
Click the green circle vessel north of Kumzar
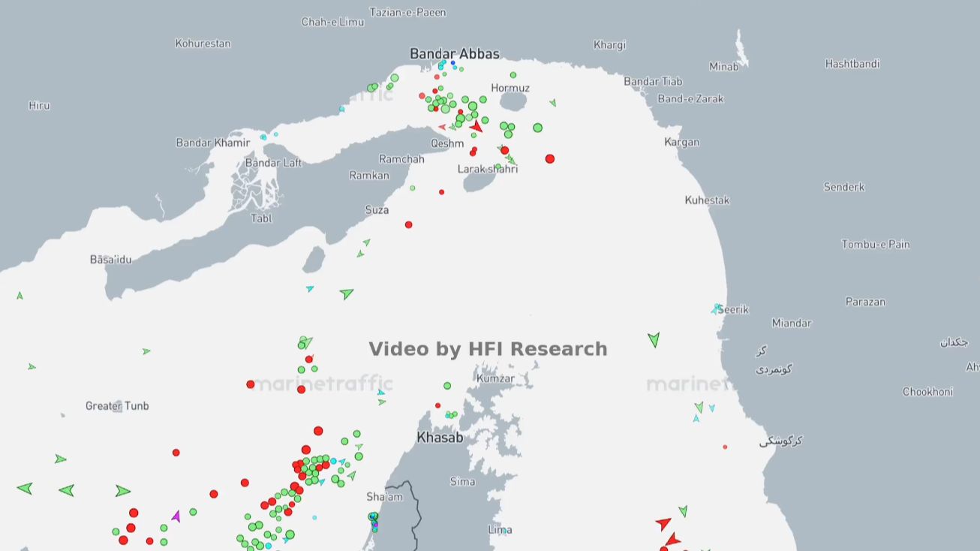click(x=447, y=386)
